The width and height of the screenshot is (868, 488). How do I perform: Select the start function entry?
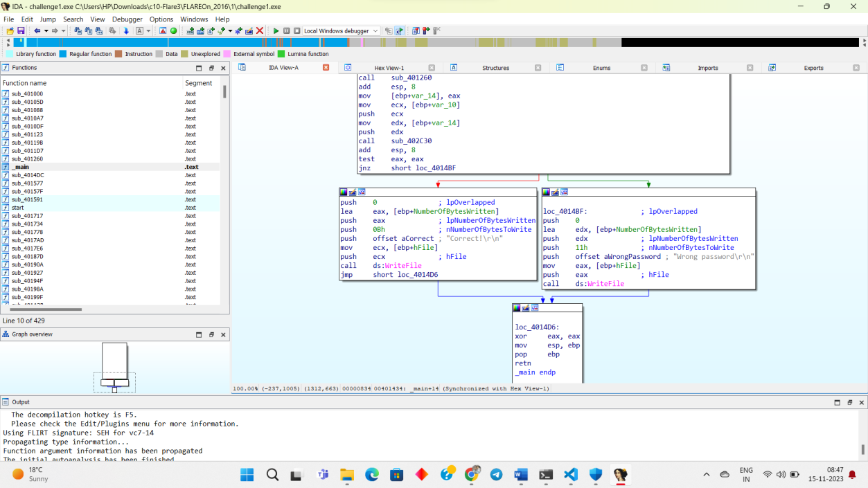coord(17,208)
